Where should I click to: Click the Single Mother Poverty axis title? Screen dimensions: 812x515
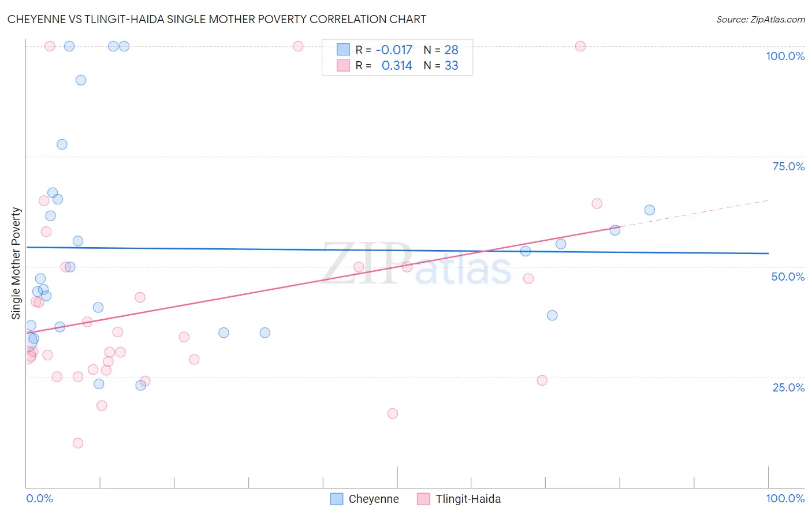[16, 263]
